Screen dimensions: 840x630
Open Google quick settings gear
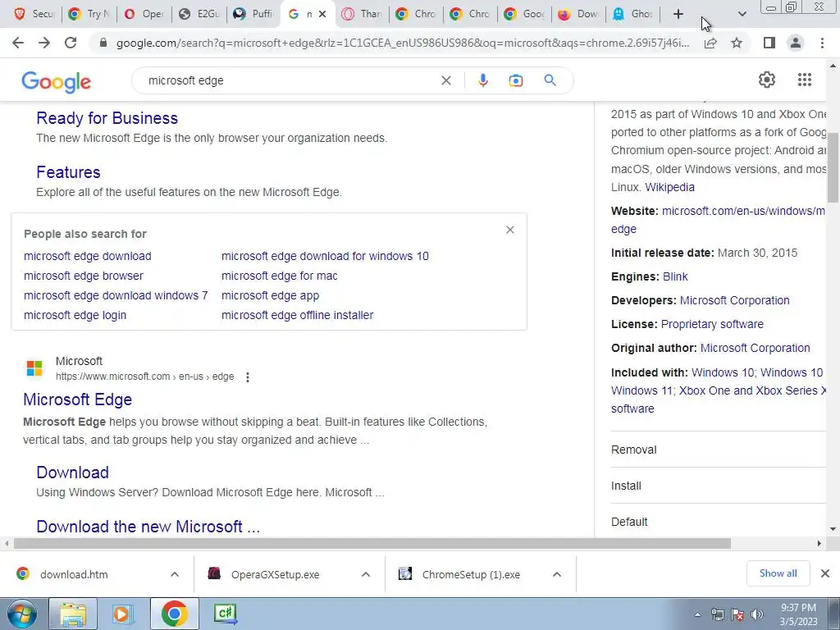pyautogui.click(x=767, y=80)
